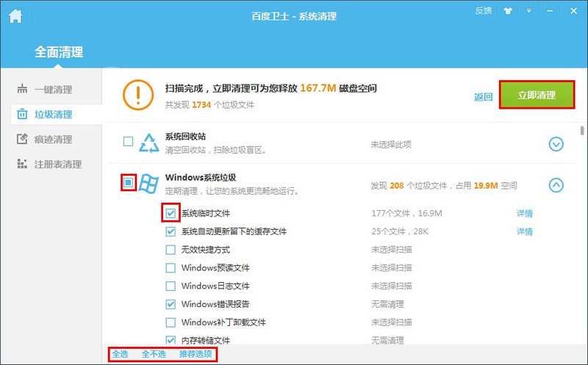Go to the home page via the house icon

(15, 16)
